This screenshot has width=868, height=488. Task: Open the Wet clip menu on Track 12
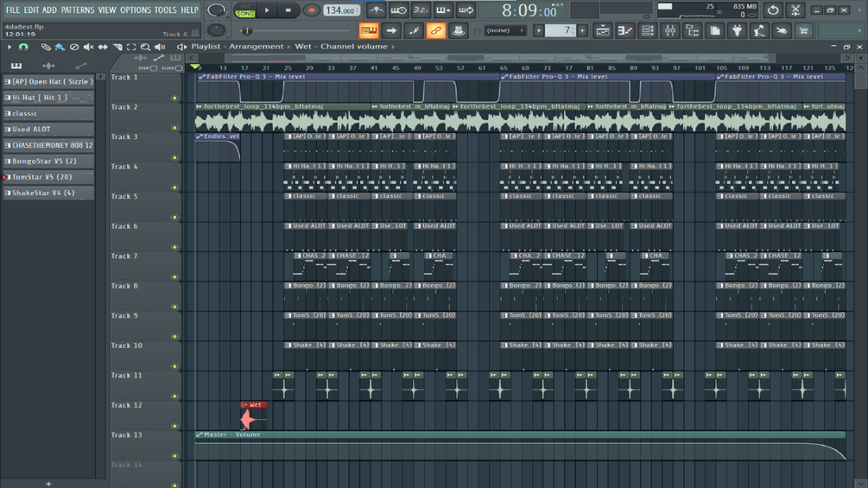click(246, 405)
